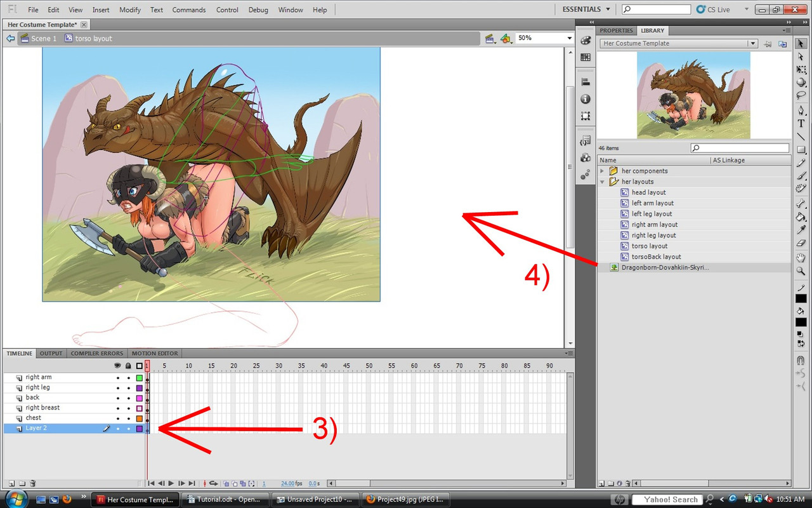
Task: Open the Info panel icon
Action: (x=586, y=99)
